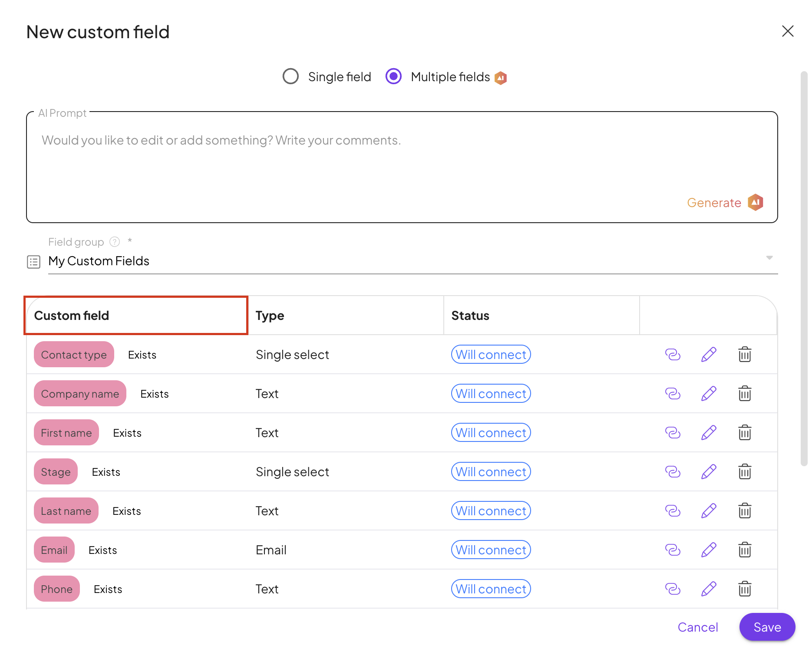Click the Cancel link
Image resolution: width=812 pixels, height=652 pixels.
[x=698, y=627]
